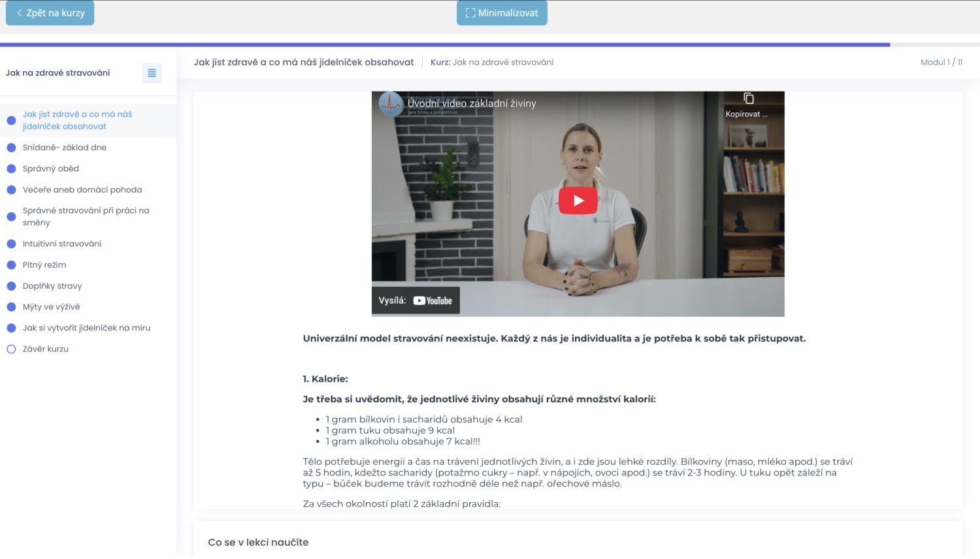The width and height of the screenshot is (980, 559).
Task: Expand the 'Co se v lekci naučíte' section
Action: [x=258, y=542]
